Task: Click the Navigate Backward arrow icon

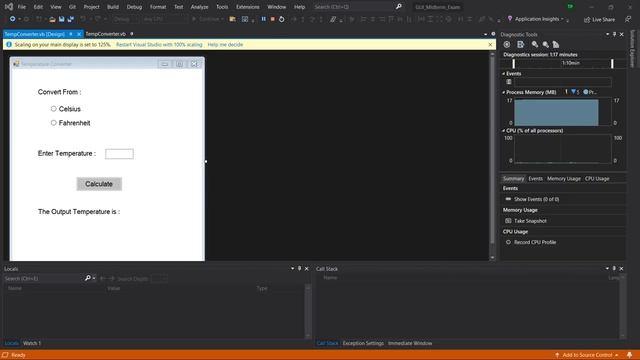Action: click(12, 19)
